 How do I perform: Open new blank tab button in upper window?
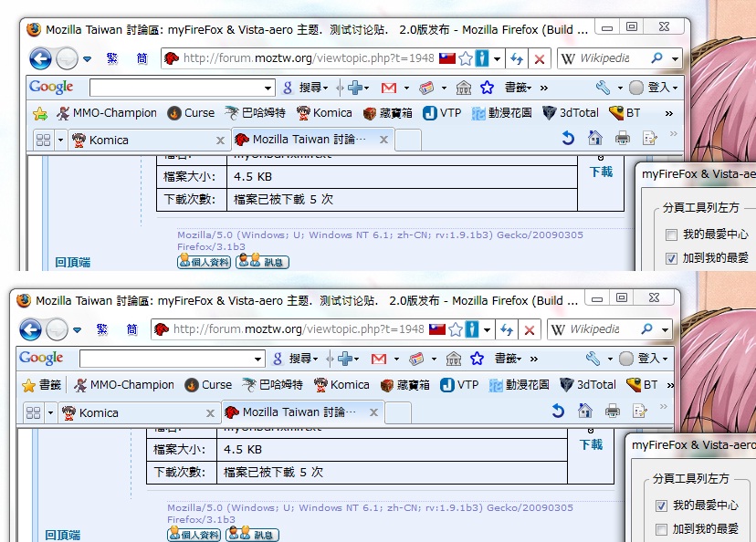pos(408,141)
